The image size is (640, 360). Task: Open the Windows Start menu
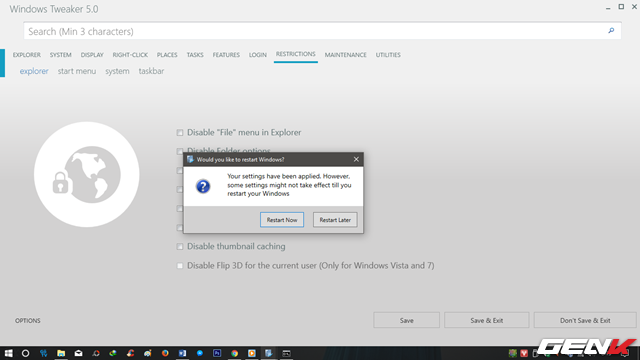click(8, 353)
